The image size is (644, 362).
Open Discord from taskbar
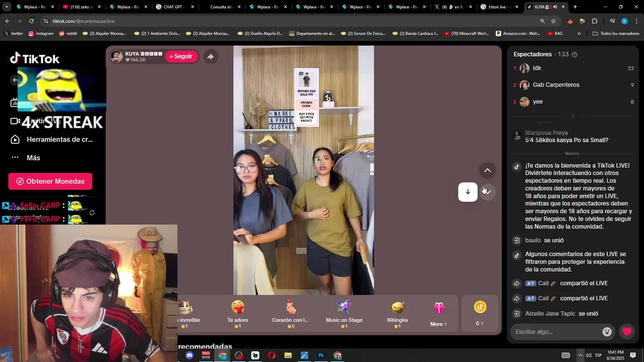(189, 355)
